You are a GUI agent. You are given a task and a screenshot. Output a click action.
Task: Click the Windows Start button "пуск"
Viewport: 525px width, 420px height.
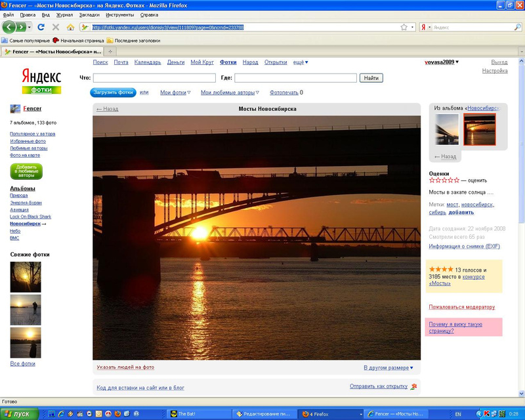[20, 414]
